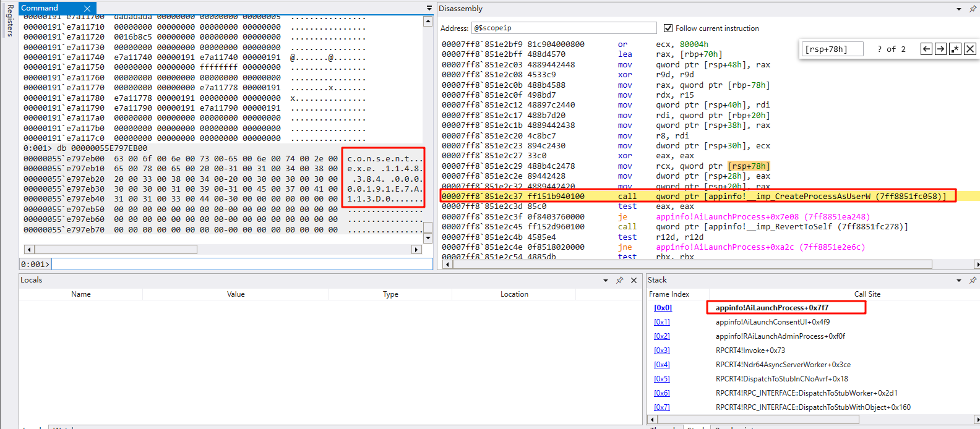980x429 pixels.
Task: Click the call CreateProcessAsUserW instruction line
Action: click(694, 197)
